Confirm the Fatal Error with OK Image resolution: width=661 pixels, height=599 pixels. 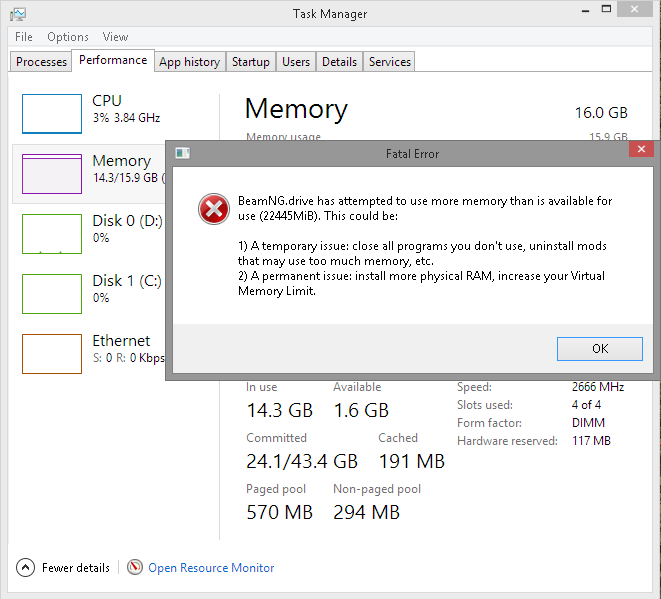[600, 349]
